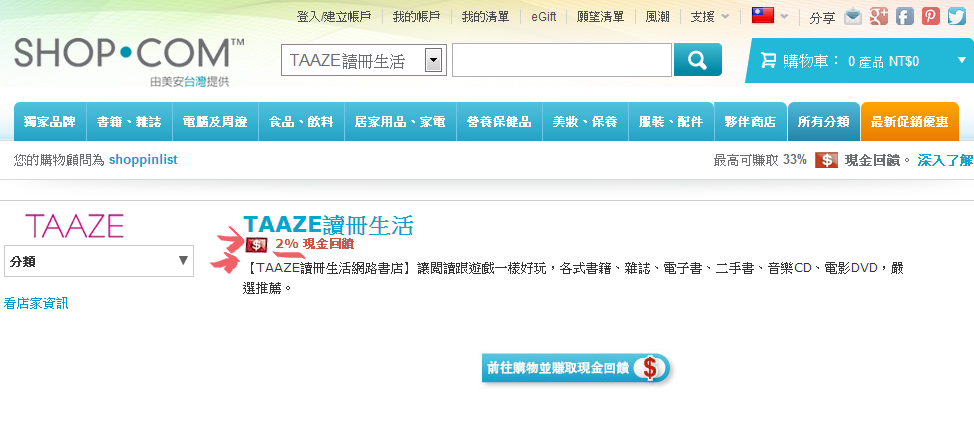Click the pink TAAZE store logo
This screenshot has width=974, height=433.
(x=75, y=226)
